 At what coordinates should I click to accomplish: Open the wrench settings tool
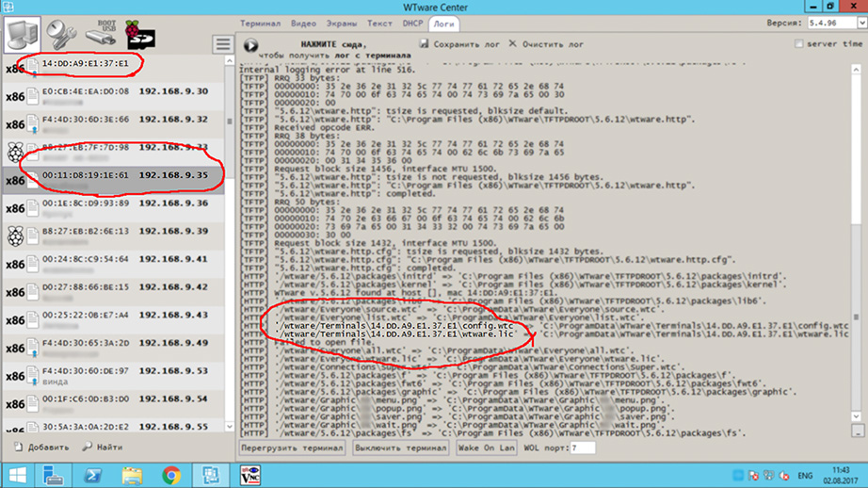[64, 35]
